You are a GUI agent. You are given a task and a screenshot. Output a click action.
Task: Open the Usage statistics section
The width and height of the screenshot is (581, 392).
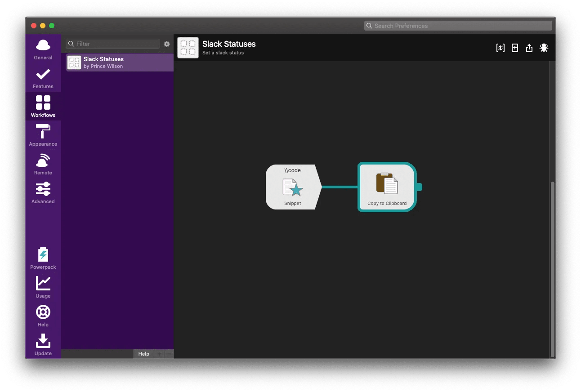43,287
